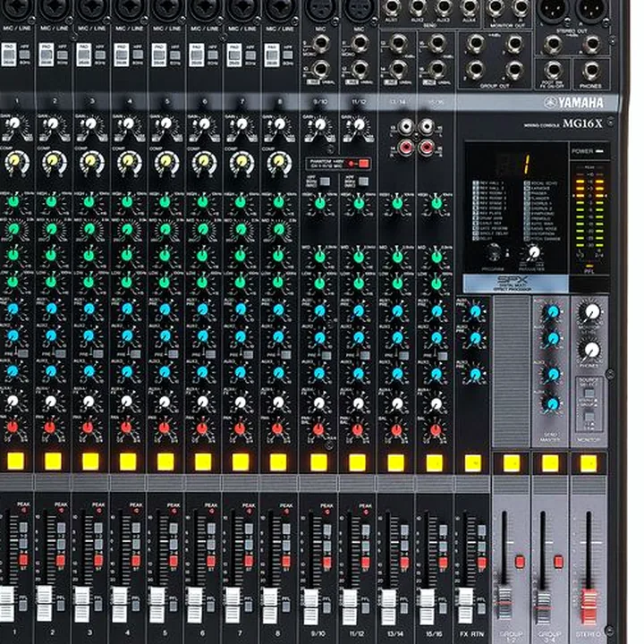Adjust top AUX1 knob in FX RTN strip

click(x=475, y=311)
